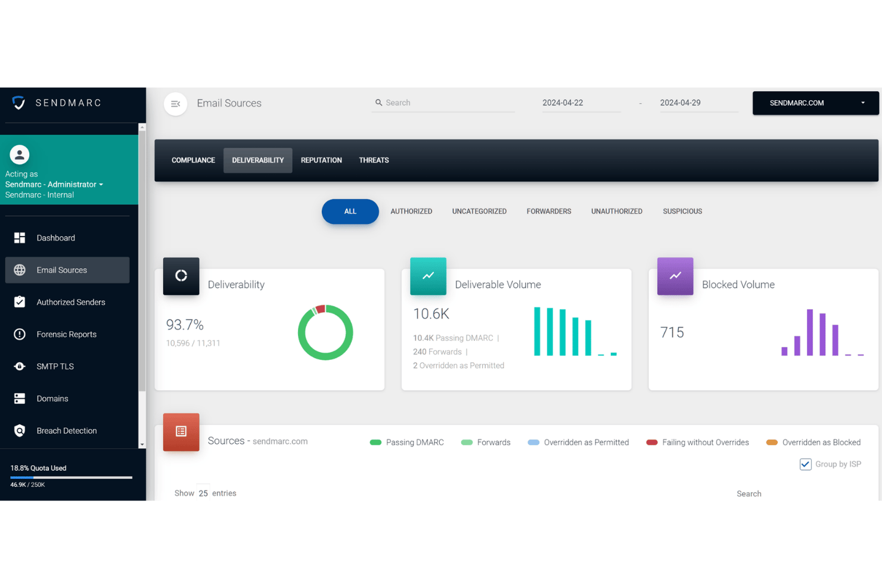Select the ALL filter pill
882x588 pixels.
point(350,211)
